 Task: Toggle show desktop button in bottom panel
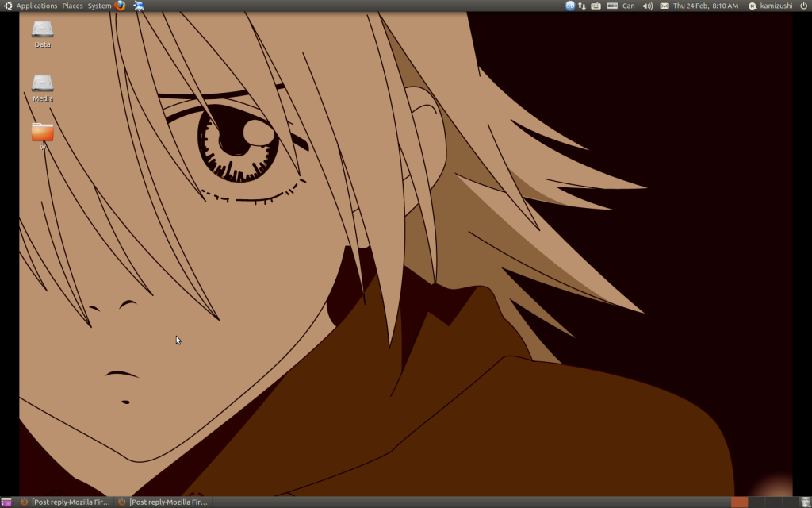click(6, 502)
